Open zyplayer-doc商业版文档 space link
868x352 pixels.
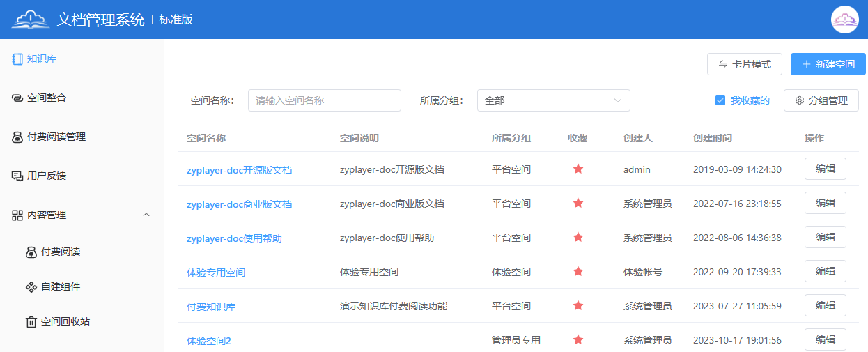pyautogui.click(x=239, y=204)
